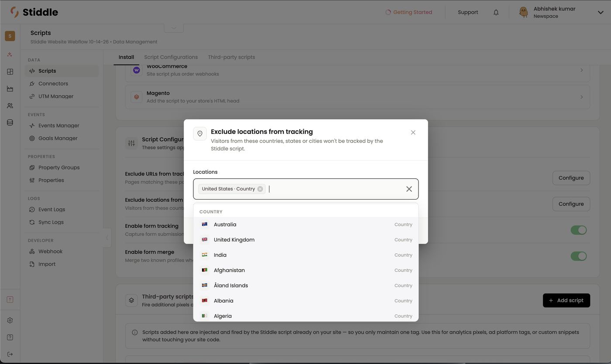Viewport: 611px width, 364px height.
Task: Close the Exclude locations dialog
Action: [x=413, y=133]
